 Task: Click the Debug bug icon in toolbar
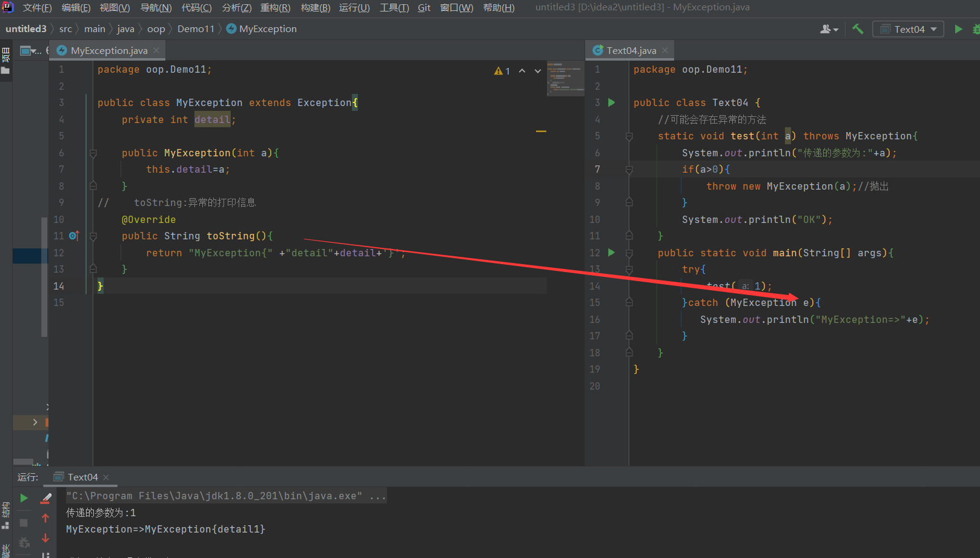976,29
